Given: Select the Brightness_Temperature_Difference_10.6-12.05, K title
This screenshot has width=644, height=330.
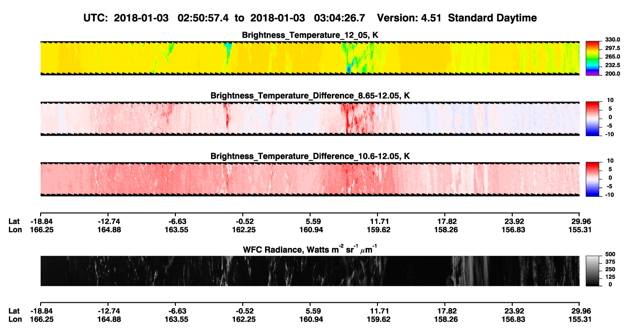Looking at the screenshot, I should click(x=310, y=156).
